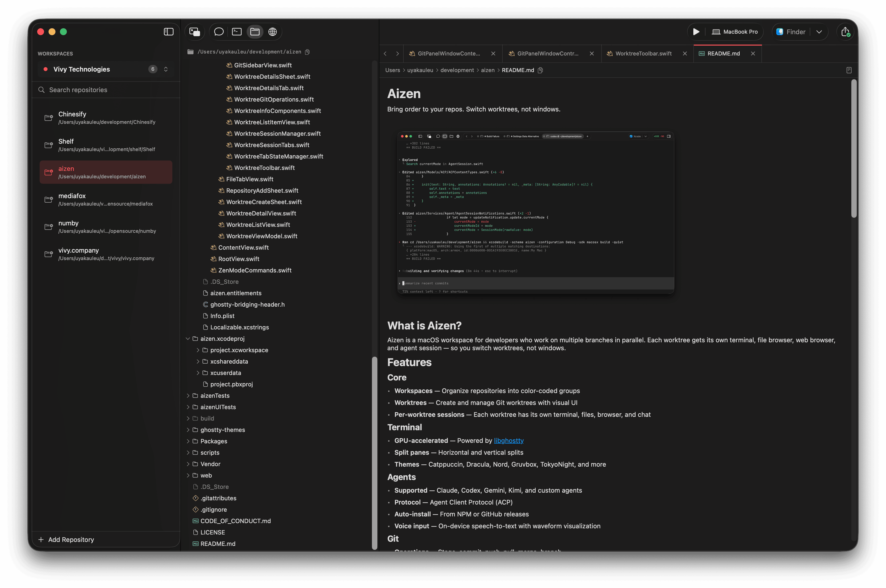Image resolution: width=886 pixels, height=588 pixels.
Task: Open the chat/agent session panel icon
Action: [219, 31]
